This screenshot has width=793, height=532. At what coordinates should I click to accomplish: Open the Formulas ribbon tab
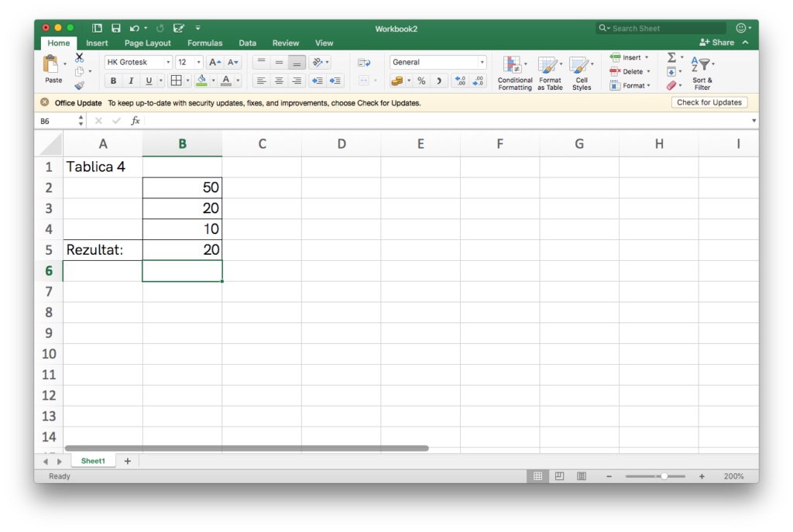click(x=204, y=43)
